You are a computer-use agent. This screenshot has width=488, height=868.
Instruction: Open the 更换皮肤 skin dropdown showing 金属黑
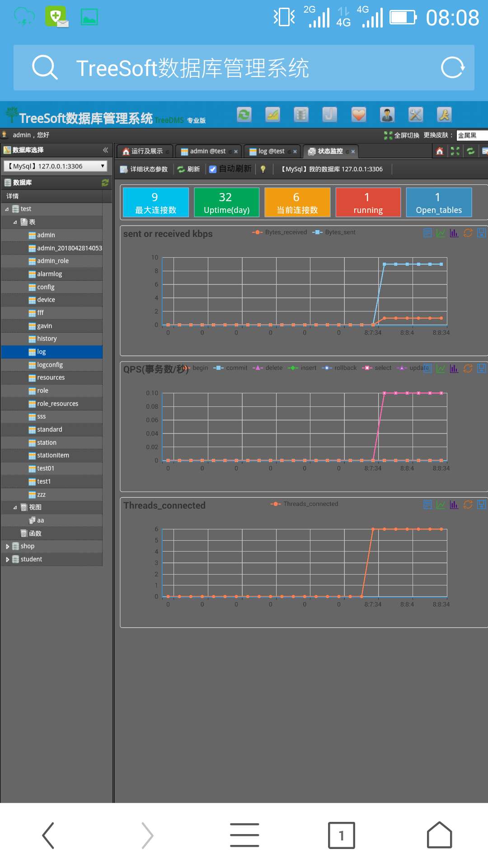click(x=472, y=135)
